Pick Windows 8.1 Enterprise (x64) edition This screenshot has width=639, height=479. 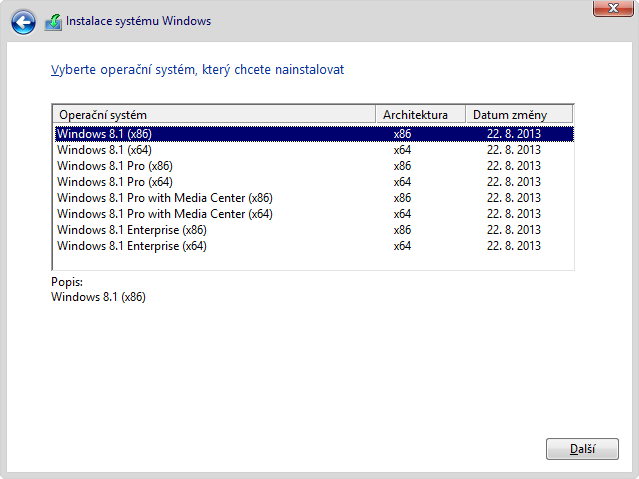coord(131,245)
